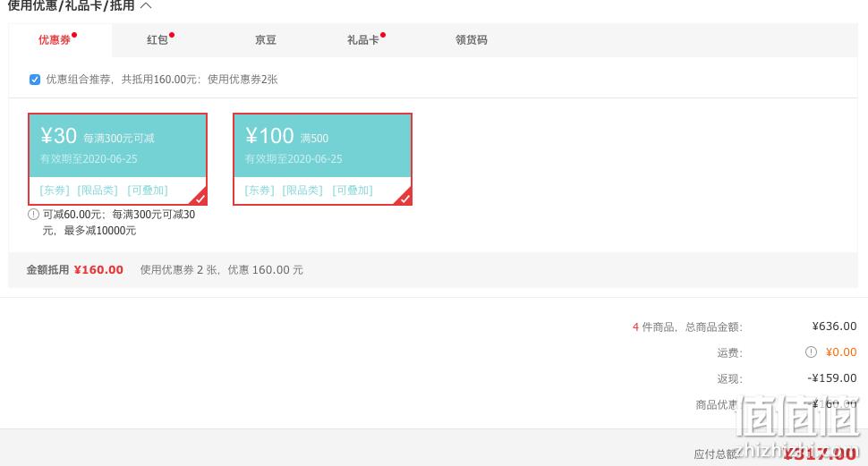Click info icon beside 可减60.00元 note
This screenshot has width=868, height=466.
click(33, 214)
